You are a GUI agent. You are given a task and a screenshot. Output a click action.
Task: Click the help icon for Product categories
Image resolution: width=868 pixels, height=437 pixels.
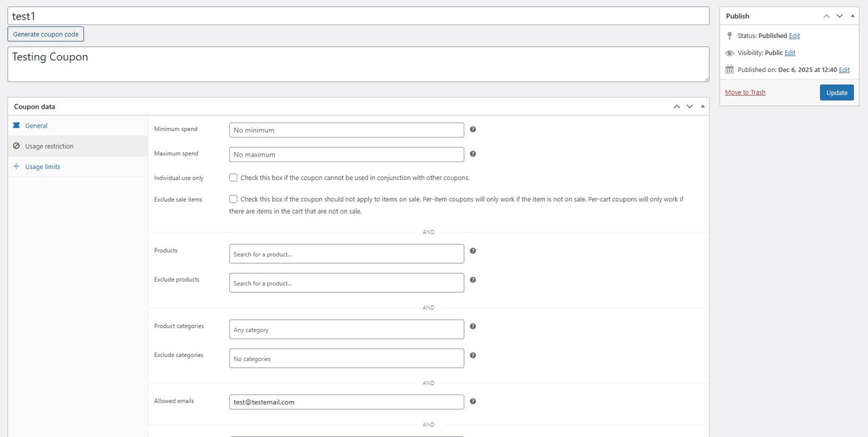coord(473,326)
